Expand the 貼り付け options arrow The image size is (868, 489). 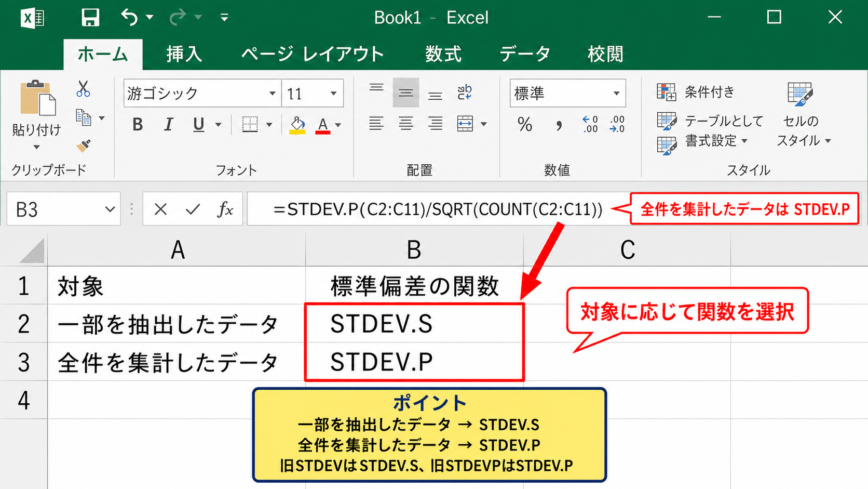point(36,147)
